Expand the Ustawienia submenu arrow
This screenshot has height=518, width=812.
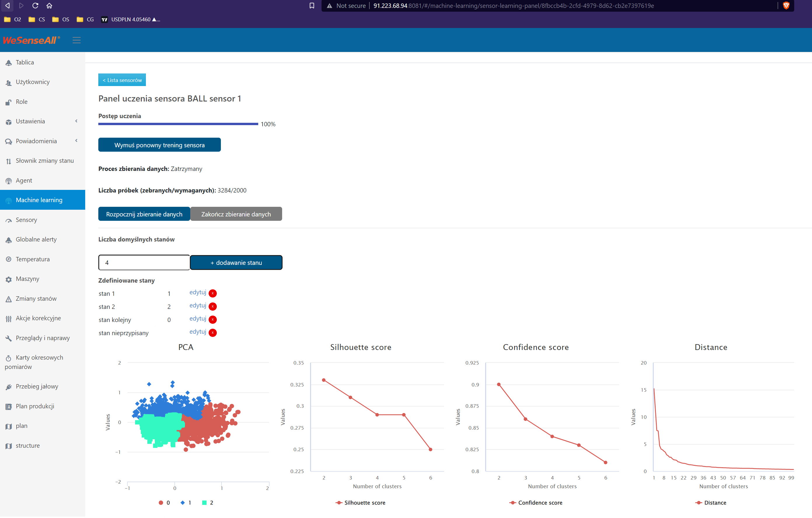click(76, 121)
